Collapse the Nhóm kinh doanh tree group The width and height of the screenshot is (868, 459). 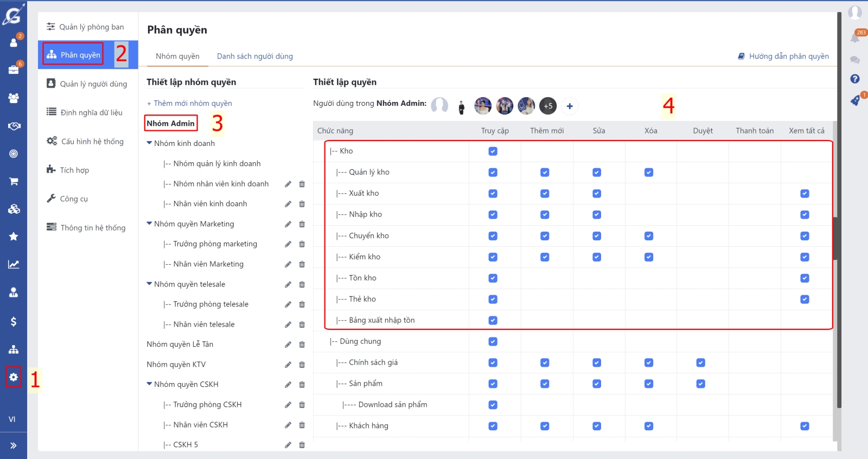[149, 143]
